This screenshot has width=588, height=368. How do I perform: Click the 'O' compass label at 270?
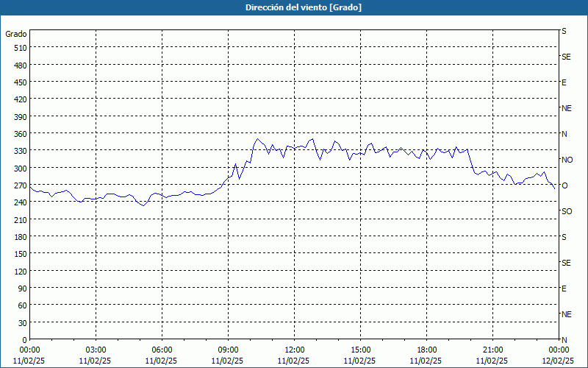[x=564, y=185]
